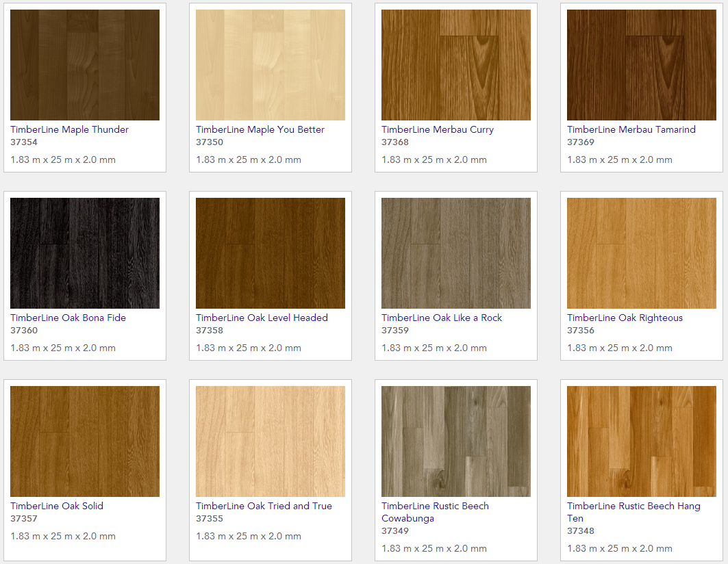
Task: Click the dimensions text in the Maple Thunder card
Action: [x=63, y=159]
